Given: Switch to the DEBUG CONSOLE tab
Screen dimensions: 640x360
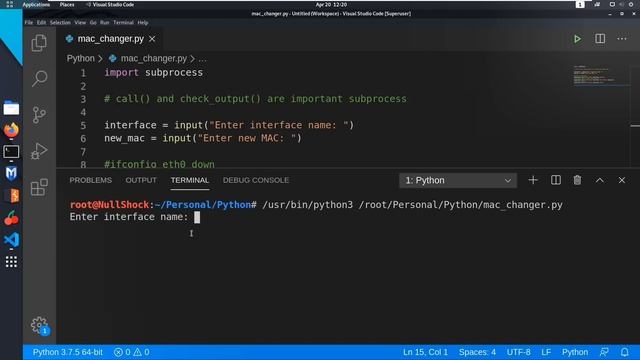Looking at the screenshot, I should click(x=256, y=180).
